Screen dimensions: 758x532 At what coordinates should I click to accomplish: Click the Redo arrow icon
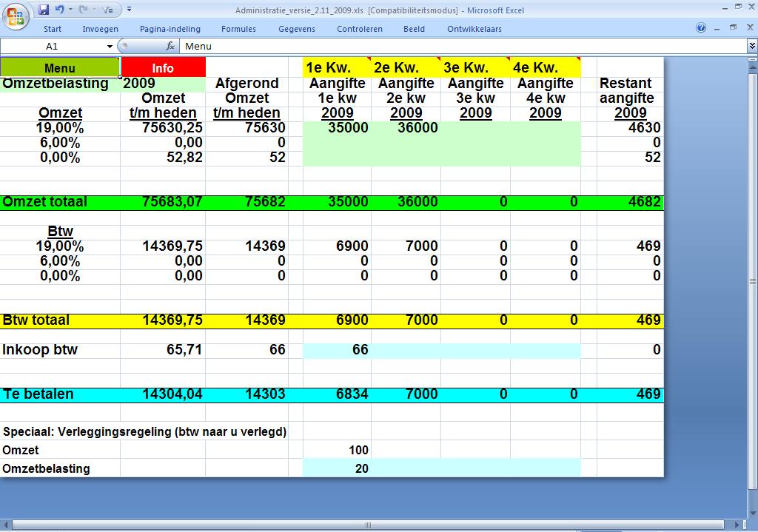pos(82,10)
